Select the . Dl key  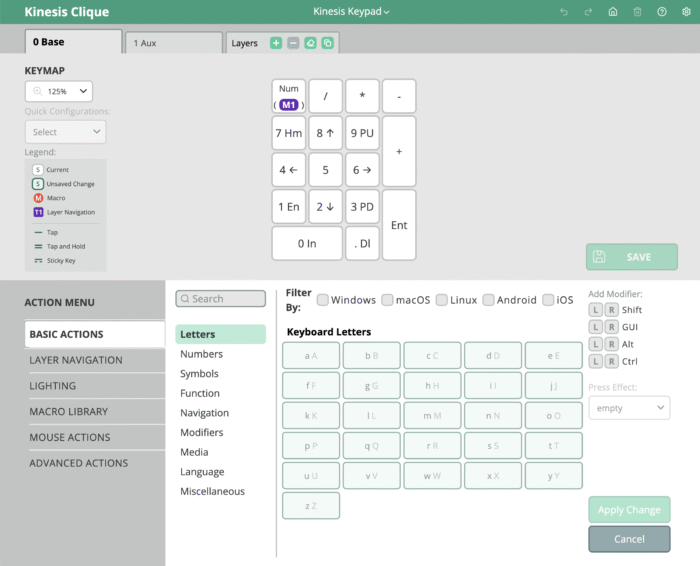(362, 243)
